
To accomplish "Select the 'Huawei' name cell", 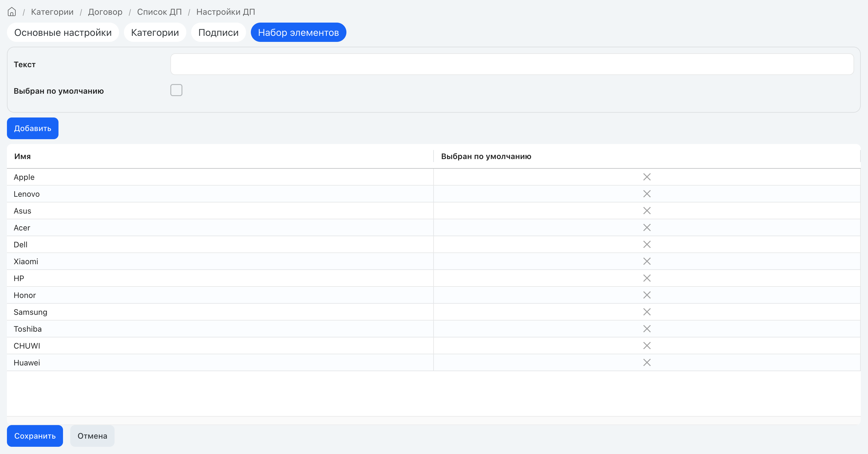I will (220, 362).
